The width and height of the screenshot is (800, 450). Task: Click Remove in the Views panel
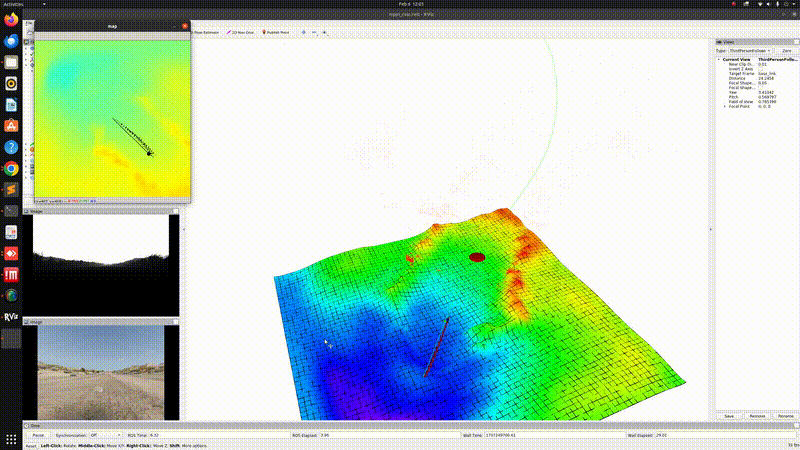(x=757, y=416)
